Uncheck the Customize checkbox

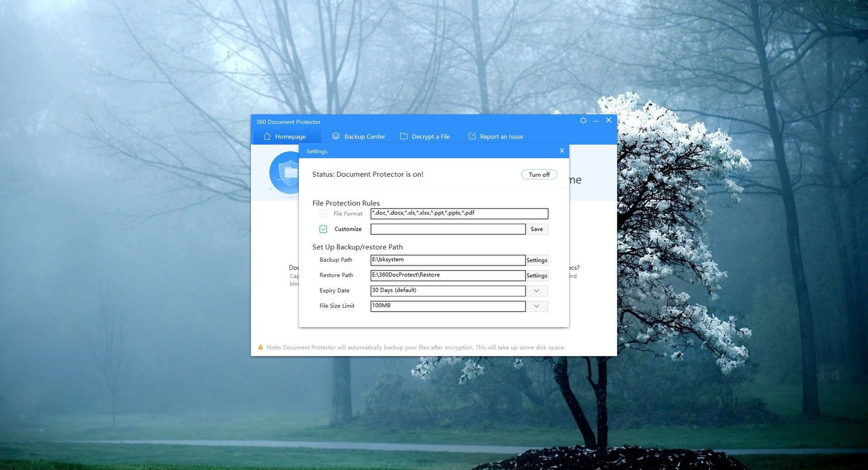coord(323,229)
